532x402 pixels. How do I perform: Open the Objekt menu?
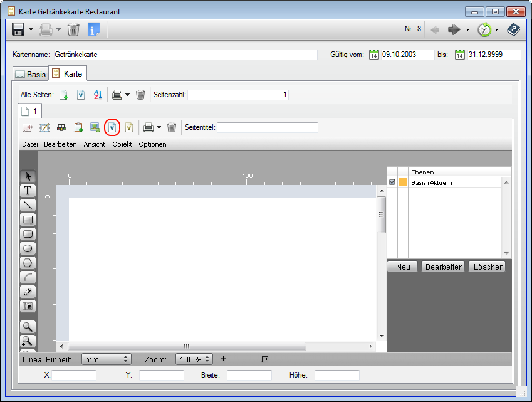point(122,144)
